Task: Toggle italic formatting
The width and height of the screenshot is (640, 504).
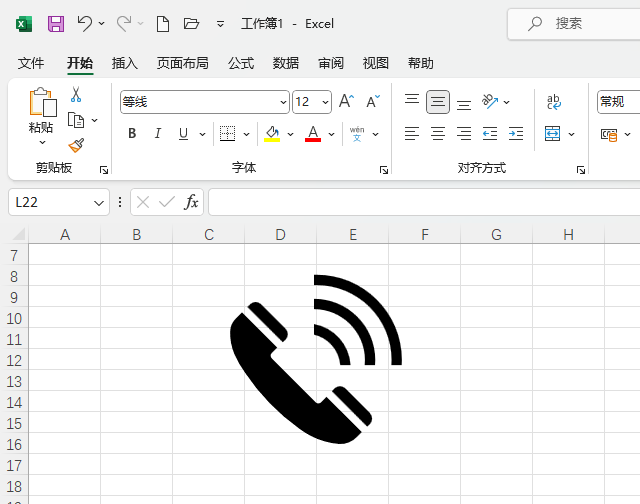Action: click(158, 133)
